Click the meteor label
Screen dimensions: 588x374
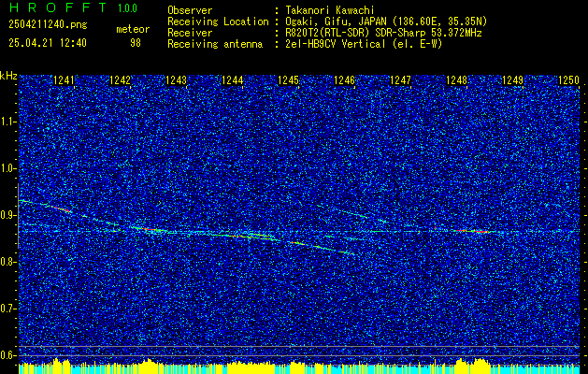tap(133, 30)
